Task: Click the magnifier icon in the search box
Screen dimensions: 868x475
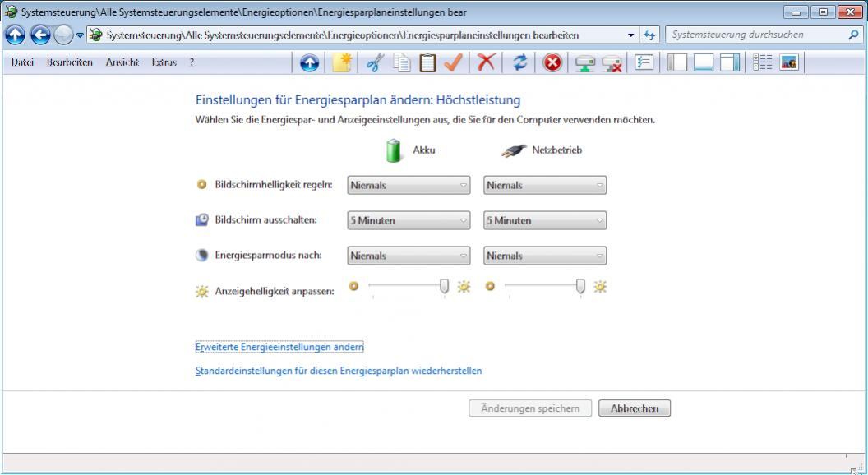Action: tap(853, 35)
